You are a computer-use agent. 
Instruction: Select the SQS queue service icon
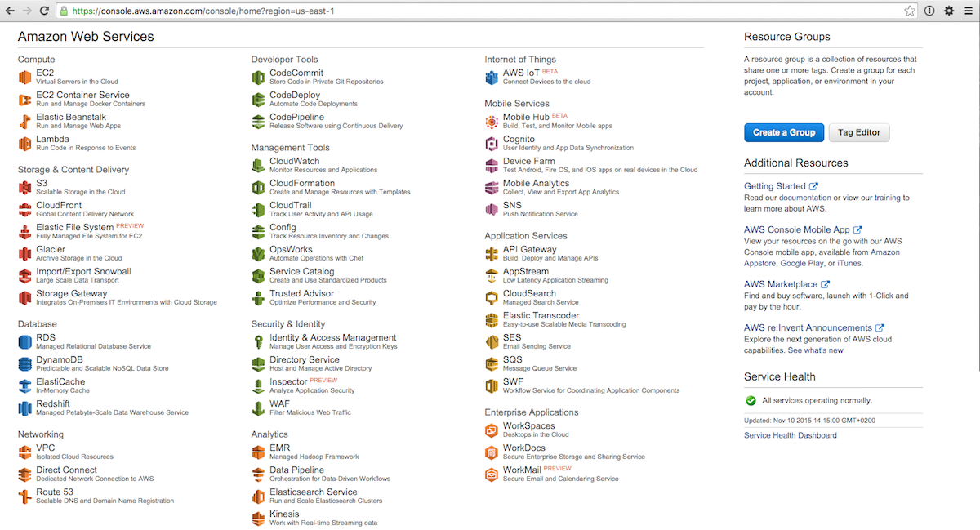click(x=492, y=364)
